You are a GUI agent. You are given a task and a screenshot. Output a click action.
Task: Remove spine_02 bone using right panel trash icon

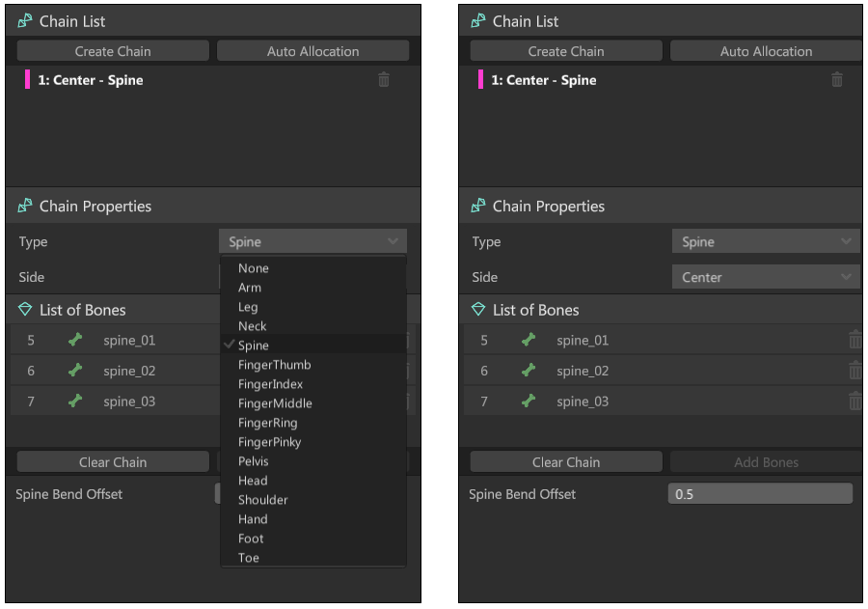pyautogui.click(x=854, y=371)
